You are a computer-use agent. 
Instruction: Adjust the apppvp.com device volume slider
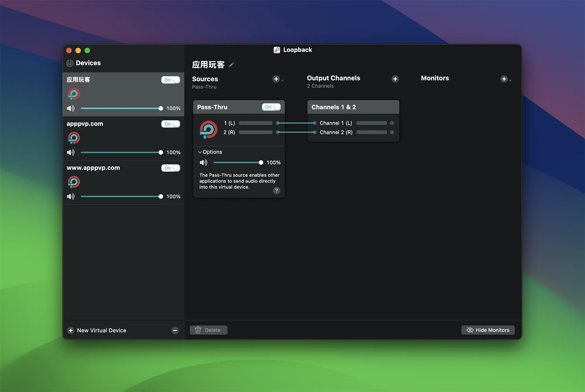point(122,152)
